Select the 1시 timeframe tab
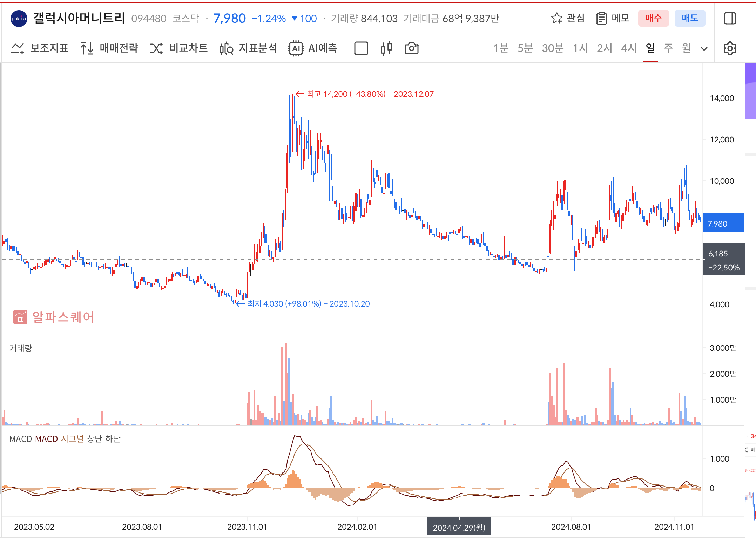 pos(580,48)
